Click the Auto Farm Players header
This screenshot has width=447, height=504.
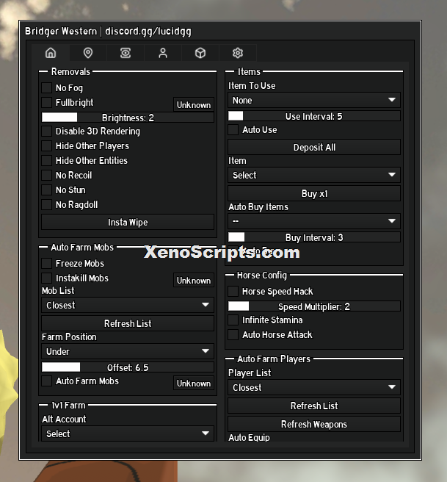274,359
